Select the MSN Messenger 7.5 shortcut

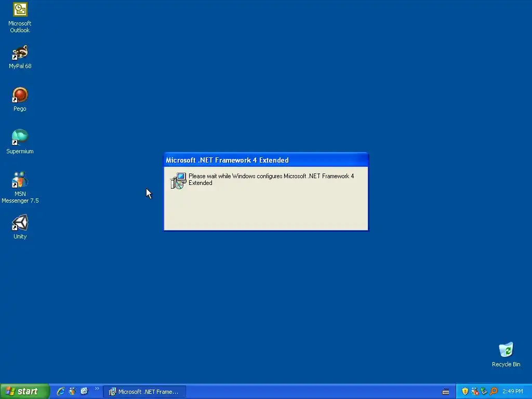coord(20,188)
